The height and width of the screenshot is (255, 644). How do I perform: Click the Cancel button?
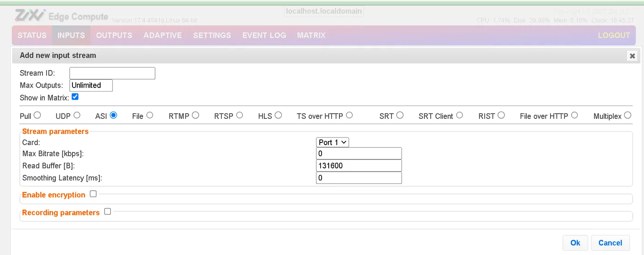tap(610, 243)
